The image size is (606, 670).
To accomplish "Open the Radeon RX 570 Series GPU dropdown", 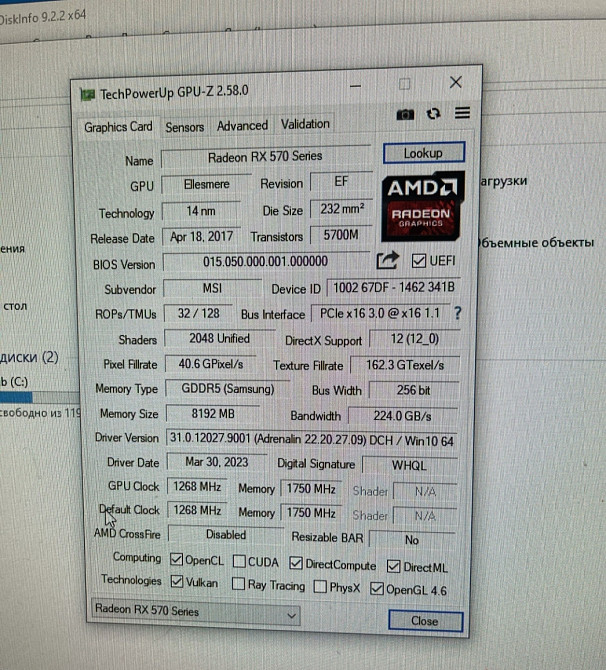I will click(196, 612).
